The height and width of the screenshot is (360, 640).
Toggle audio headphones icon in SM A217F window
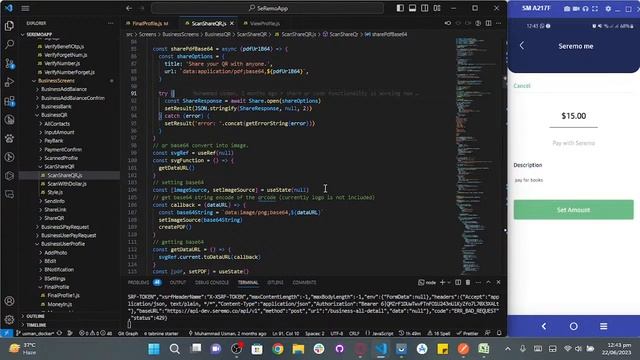[585, 9]
